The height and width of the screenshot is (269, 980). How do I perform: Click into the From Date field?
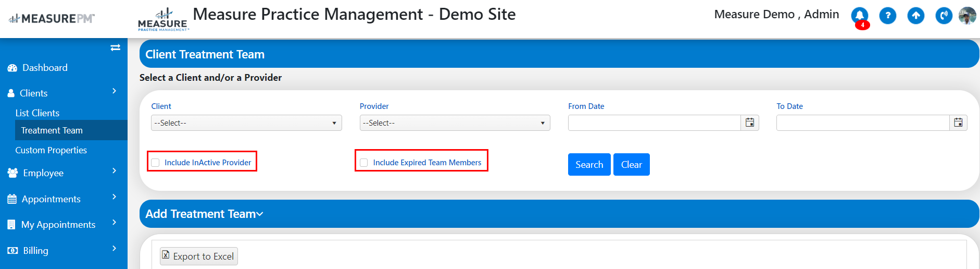pyautogui.click(x=655, y=123)
